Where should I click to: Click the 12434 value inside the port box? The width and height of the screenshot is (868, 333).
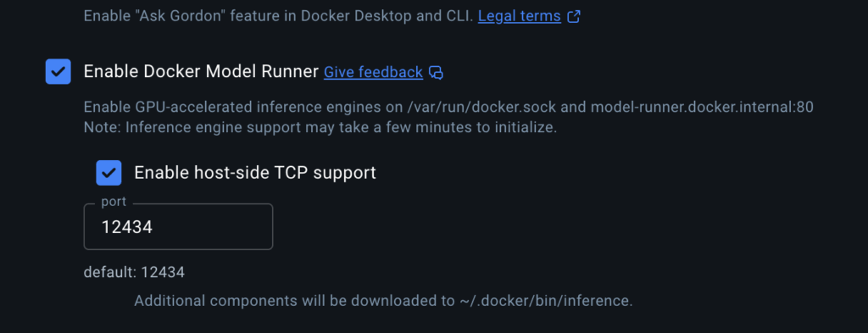tap(127, 227)
